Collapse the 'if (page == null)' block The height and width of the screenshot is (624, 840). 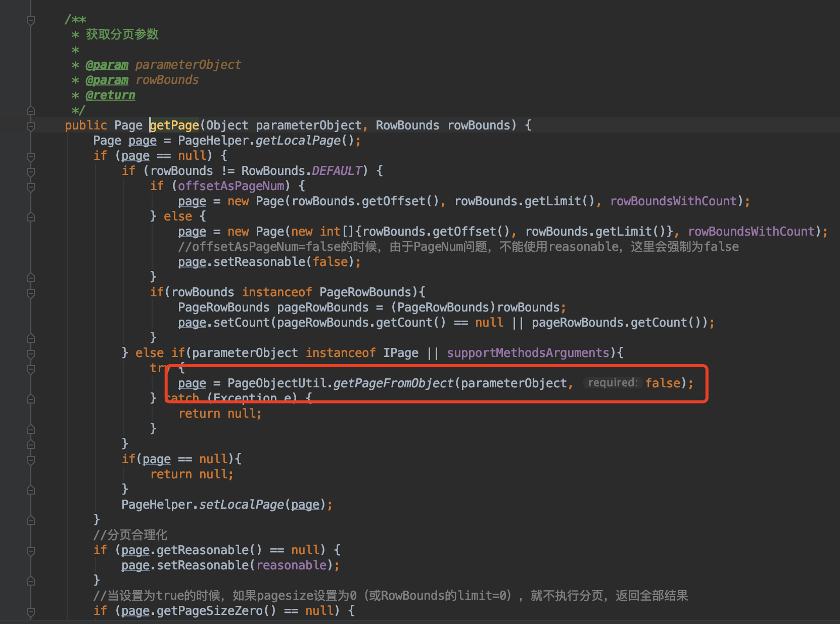31,156
